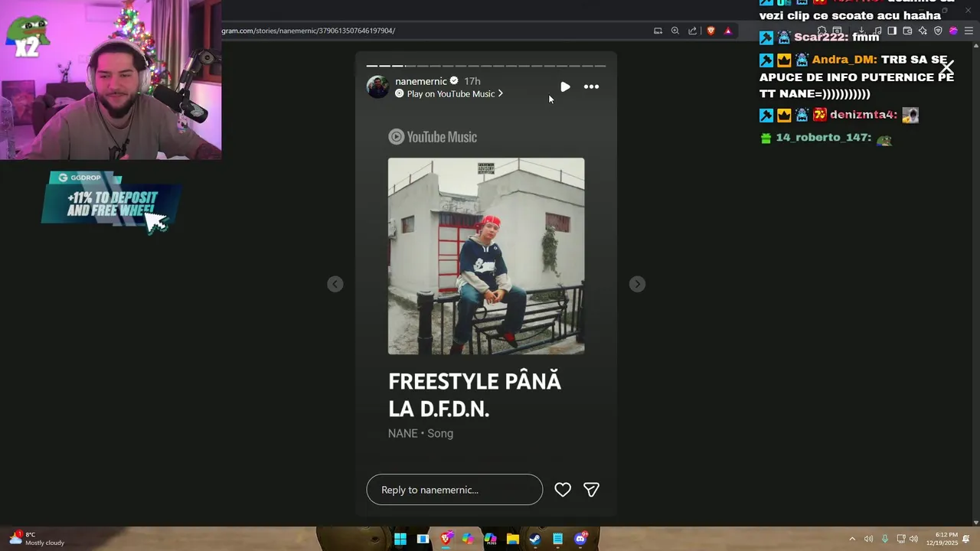Click the FREESTYLE PÂNĂ LA D.F.D.N. title
Screen dimensions: 980x551
tap(475, 395)
